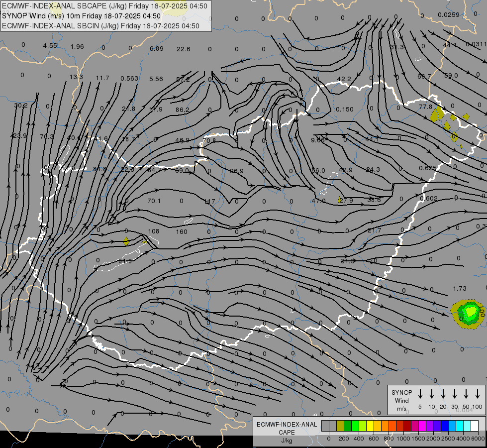Click the 6000 tick label in CAPE legend
The image size is (487, 448).
pyautogui.click(x=479, y=439)
